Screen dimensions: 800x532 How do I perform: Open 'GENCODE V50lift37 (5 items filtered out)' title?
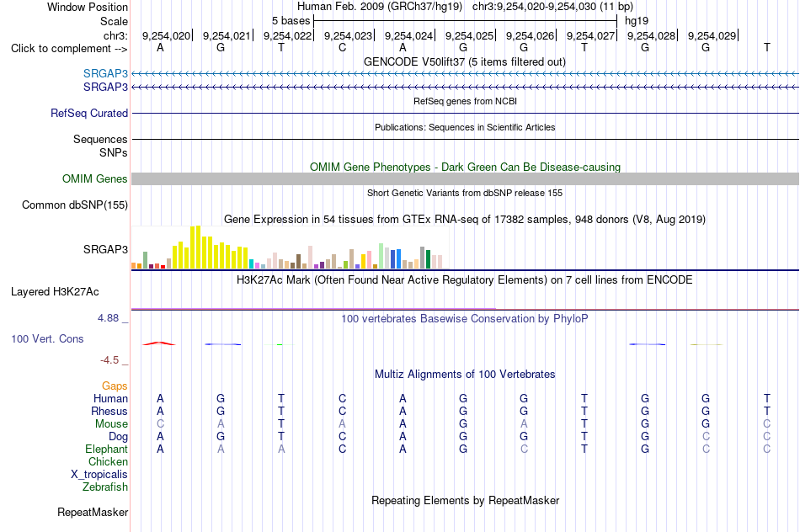pyautogui.click(x=465, y=61)
